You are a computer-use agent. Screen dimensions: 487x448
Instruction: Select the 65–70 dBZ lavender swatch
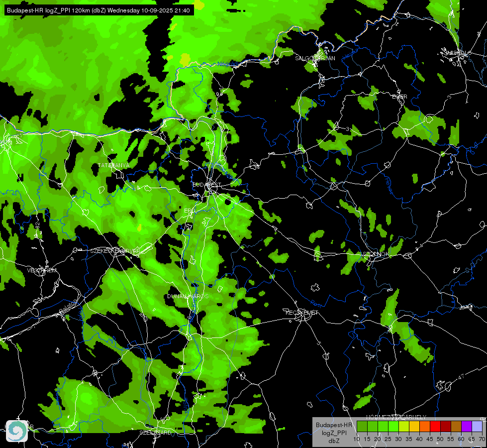477,426
